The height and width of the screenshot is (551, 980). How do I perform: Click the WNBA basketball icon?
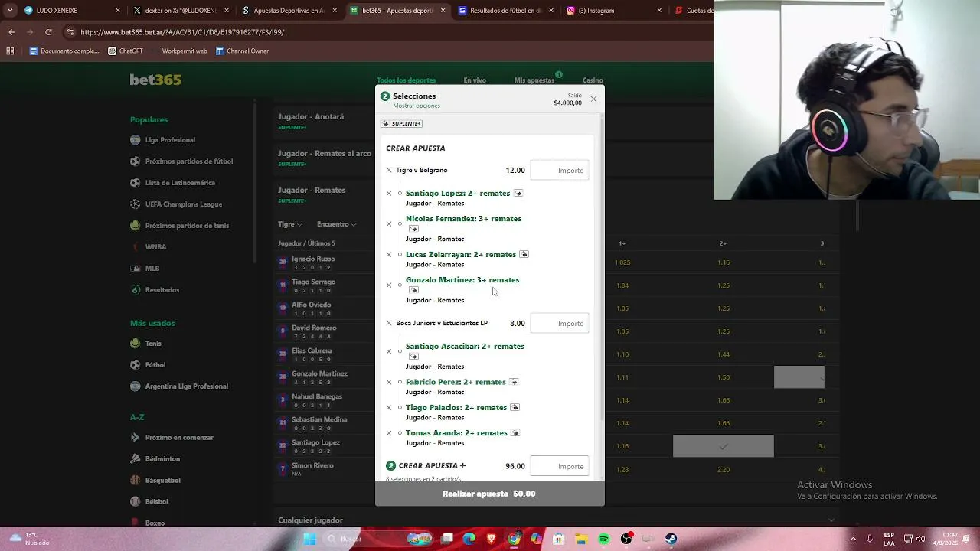[136, 247]
